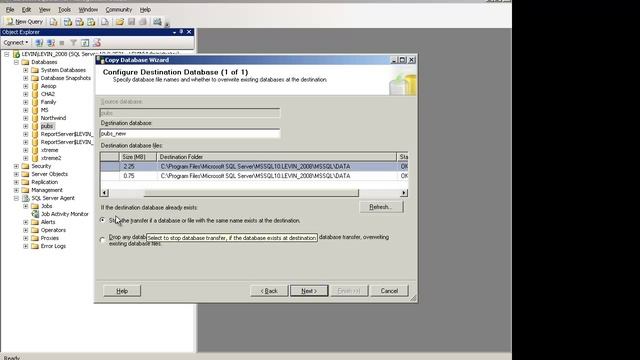The height and width of the screenshot is (360, 640).
Task: Expand the Security node
Action: point(16,166)
